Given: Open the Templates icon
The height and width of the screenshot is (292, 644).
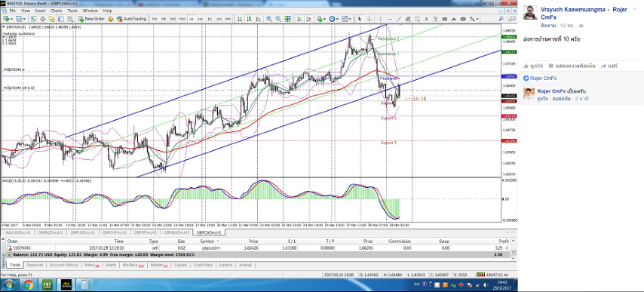Looking at the screenshot, I should coord(344,18).
